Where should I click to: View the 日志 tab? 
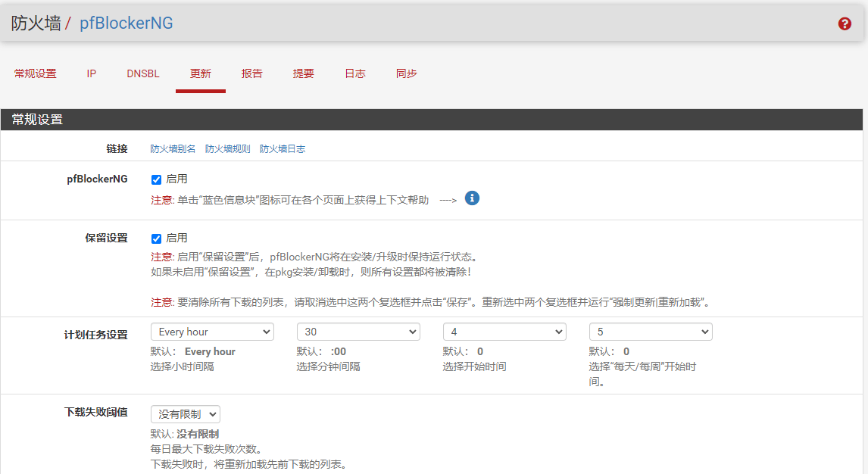tap(355, 73)
